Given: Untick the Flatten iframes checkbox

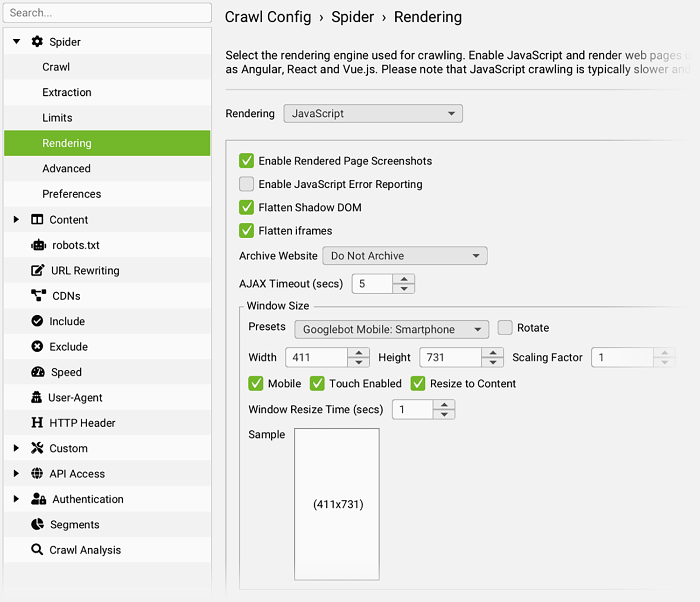Looking at the screenshot, I should point(246,231).
